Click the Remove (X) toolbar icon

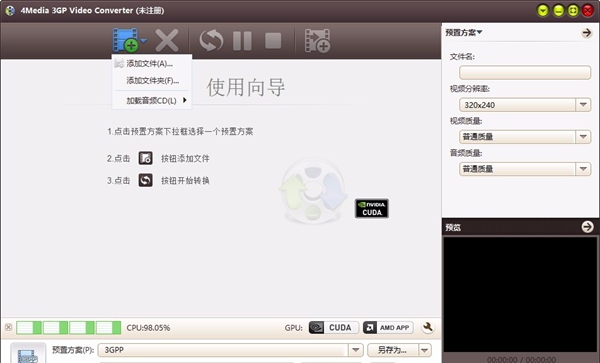(x=167, y=40)
